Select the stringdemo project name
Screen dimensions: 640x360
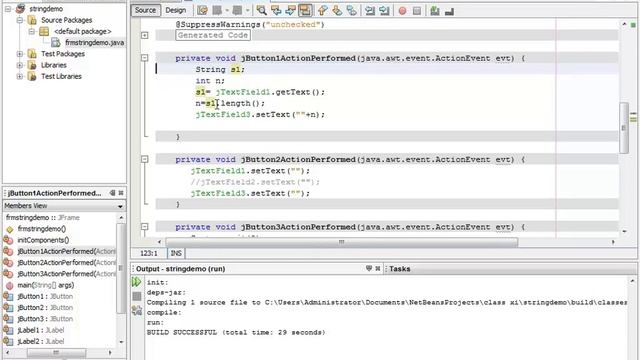click(46, 9)
